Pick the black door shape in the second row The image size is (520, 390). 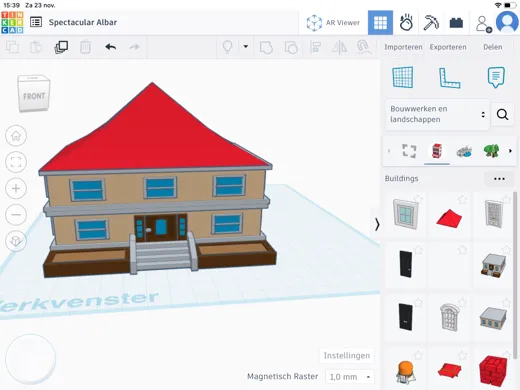[405, 264]
